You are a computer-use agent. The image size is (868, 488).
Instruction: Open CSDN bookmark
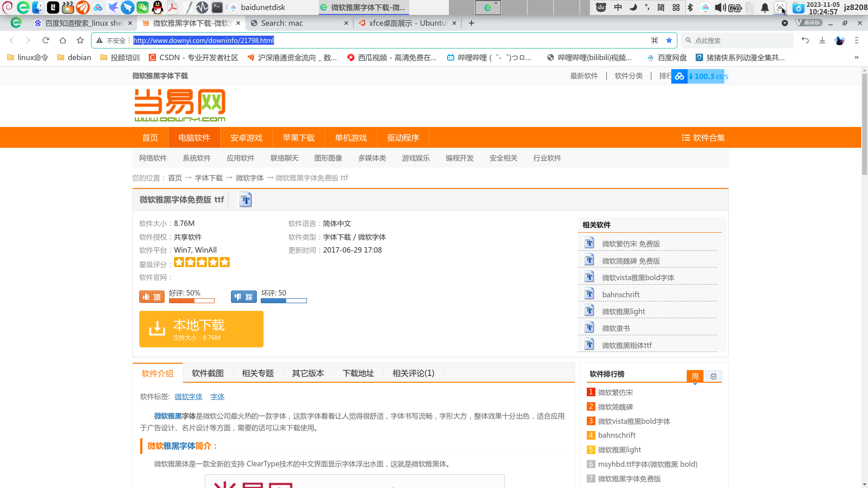[x=193, y=57]
